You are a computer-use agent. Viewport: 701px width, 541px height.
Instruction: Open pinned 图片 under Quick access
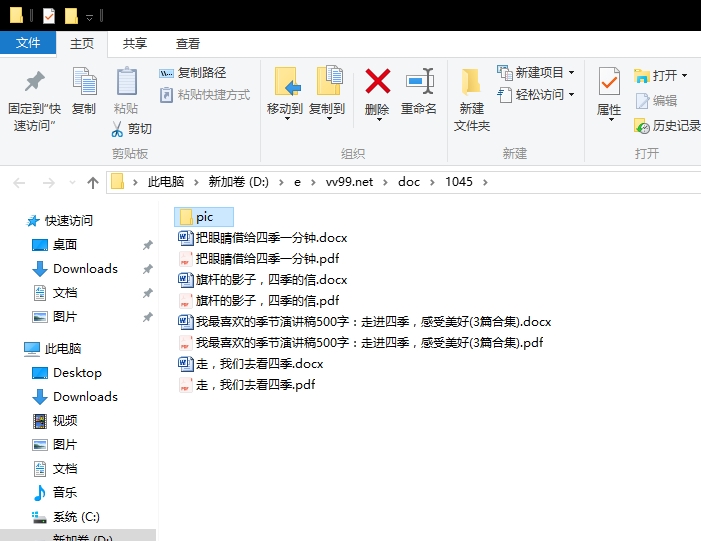(55, 317)
